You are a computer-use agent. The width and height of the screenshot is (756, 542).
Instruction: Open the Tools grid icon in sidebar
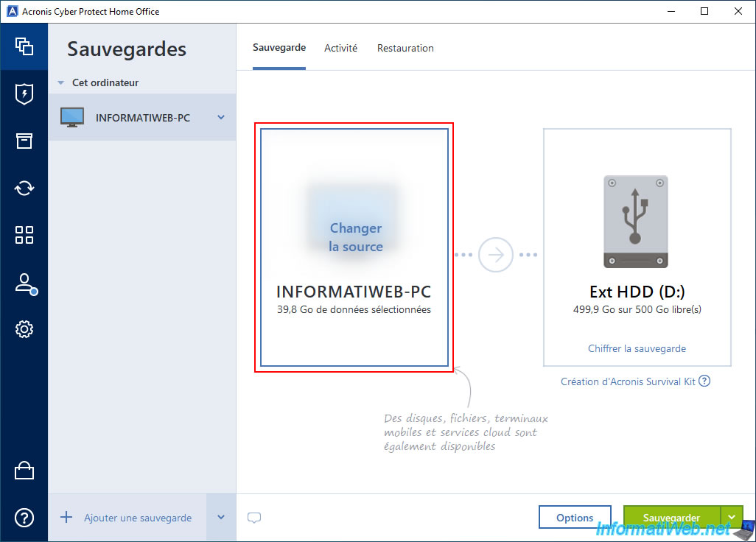(24, 235)
